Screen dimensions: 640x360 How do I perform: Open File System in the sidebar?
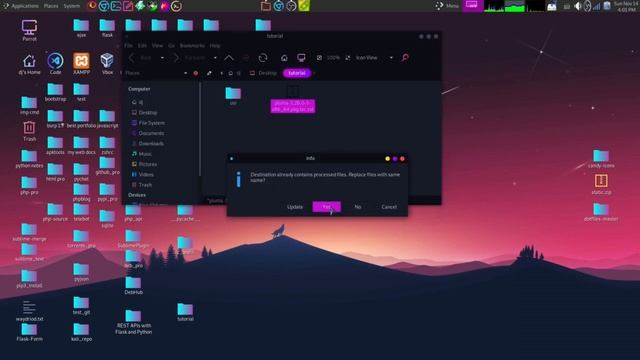148,123
